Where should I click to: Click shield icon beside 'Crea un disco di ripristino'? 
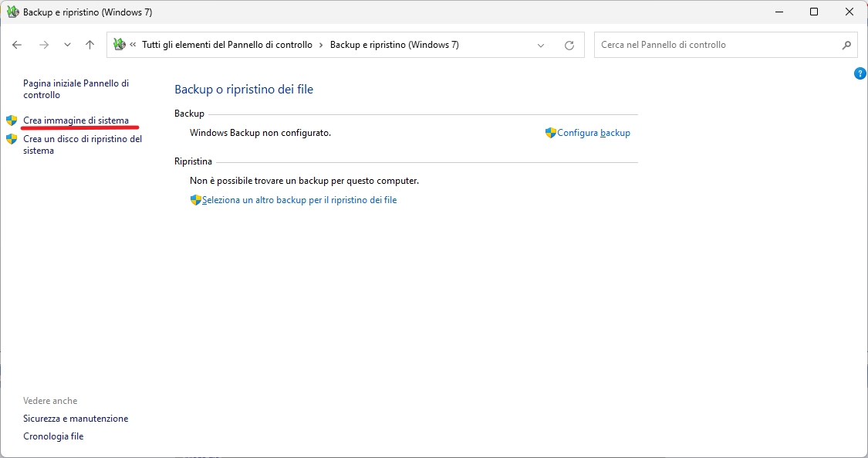tap(12, 139)
